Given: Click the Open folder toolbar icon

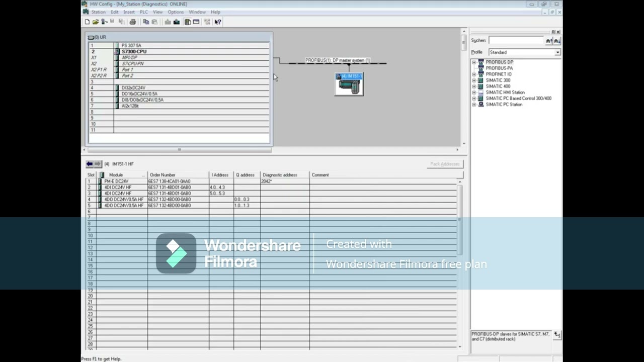Looking at the screenshot, I should pos(96,22).
